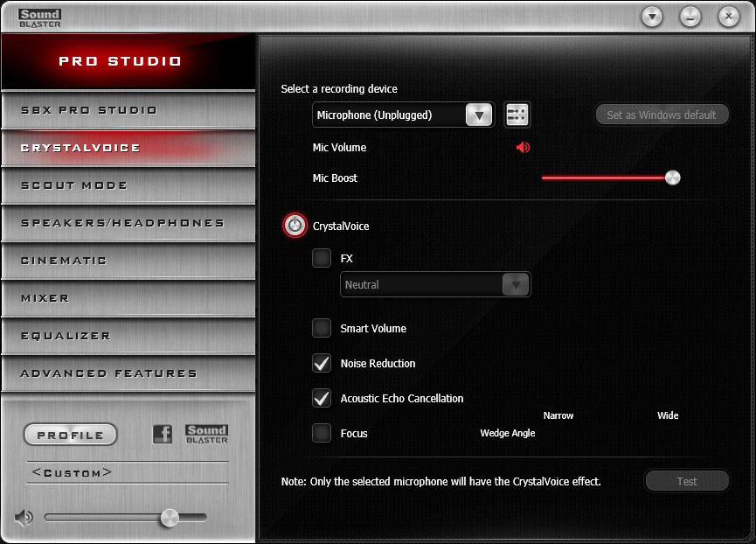Click the master volume slider knob
The height and width of the screenshot is (544, 756).
click(170, 518)
